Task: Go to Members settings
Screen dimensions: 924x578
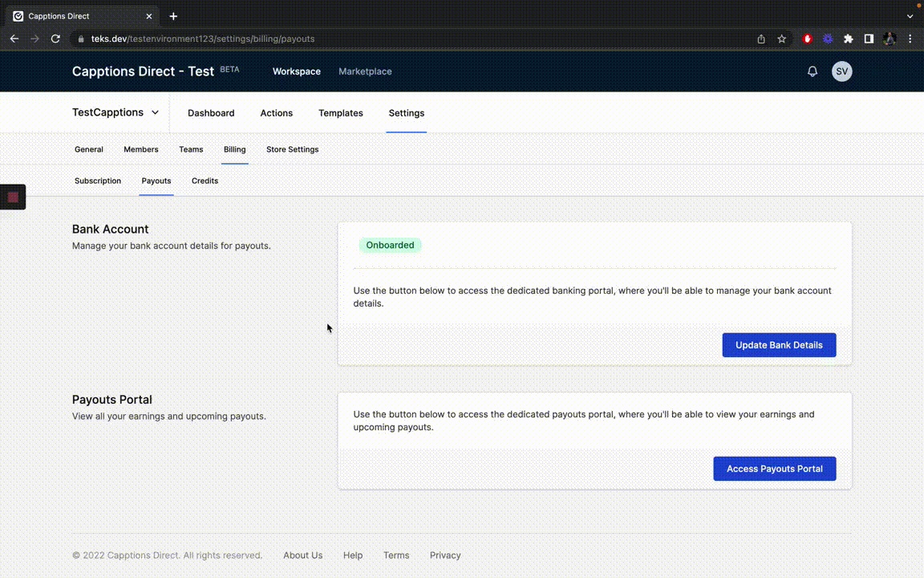Action: tap(141, 150)
